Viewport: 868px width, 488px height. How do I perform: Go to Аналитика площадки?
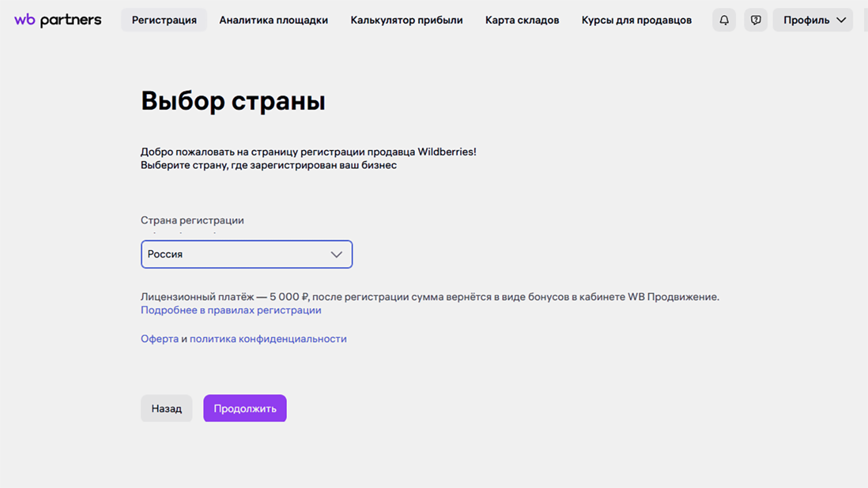[273, 20]
